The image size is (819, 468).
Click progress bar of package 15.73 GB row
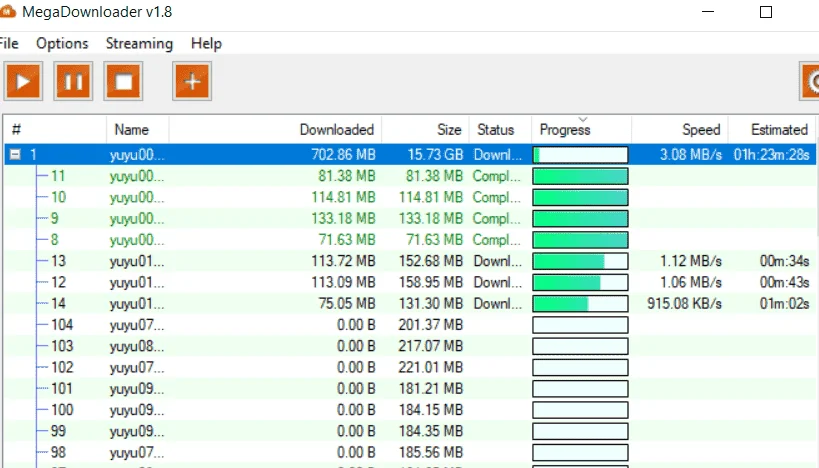[580, 155]
